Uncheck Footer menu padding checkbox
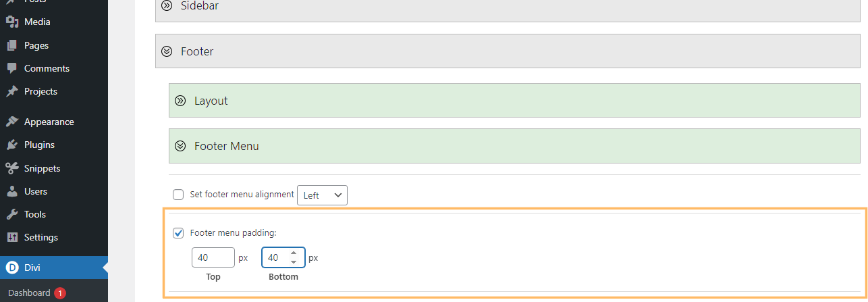Screen dimensions: 868x302 tap(178, 233)
